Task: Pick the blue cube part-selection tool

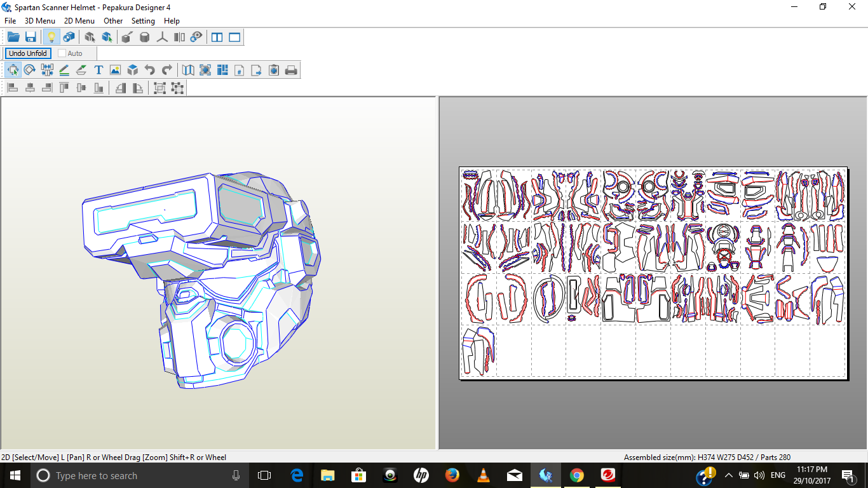Action: click(107, 37)
